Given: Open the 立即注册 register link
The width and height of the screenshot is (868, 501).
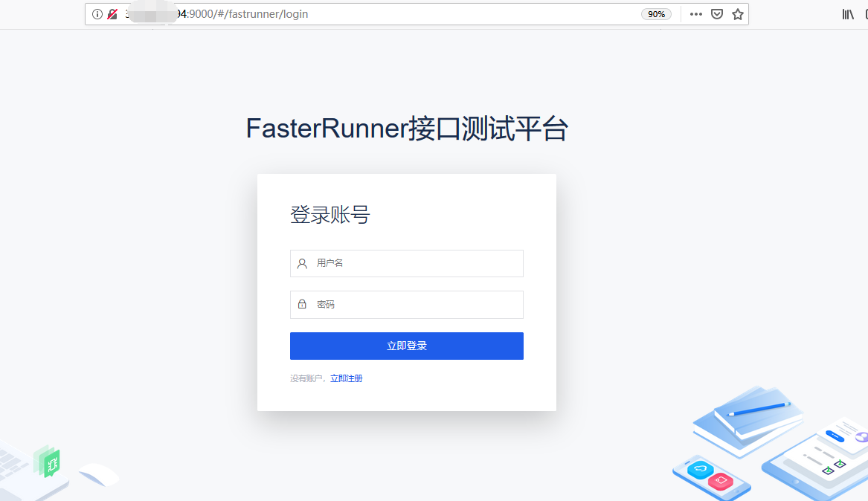Looking at the screenshot, I should coord(346,378).
